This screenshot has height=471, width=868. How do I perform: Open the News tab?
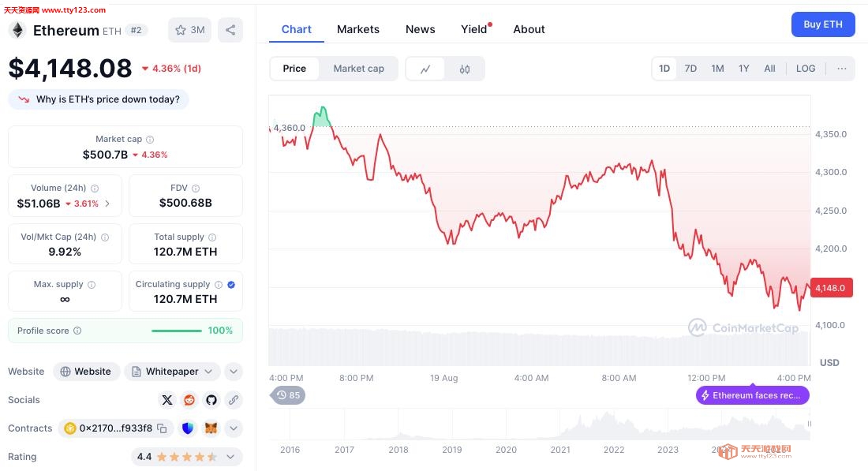[x=420, y=29]
